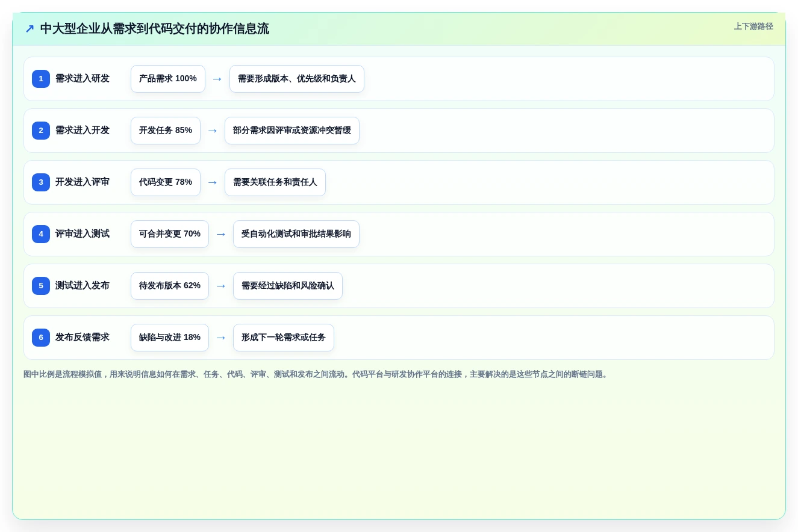Viewport: 798px width, 532px height.
Task: Click the 缺陷与改进 18% chip
Action: pyautogui.click(x=170, y=338)
